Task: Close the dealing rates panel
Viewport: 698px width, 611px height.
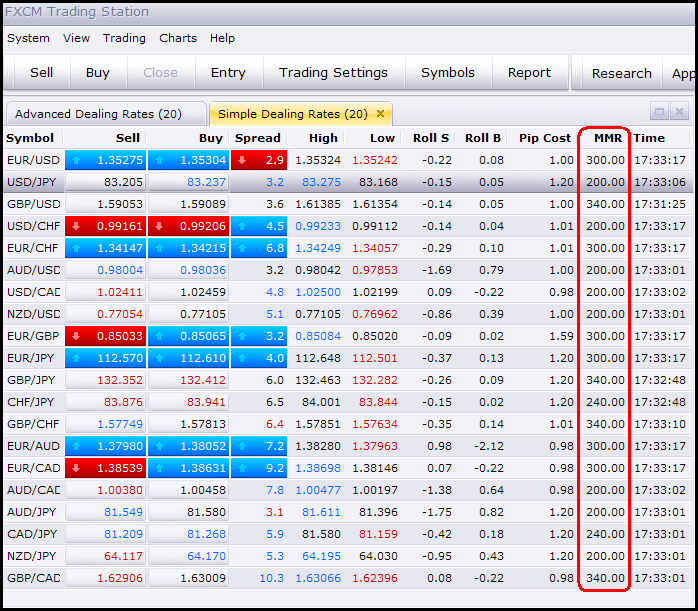Action: coord(679,111)
